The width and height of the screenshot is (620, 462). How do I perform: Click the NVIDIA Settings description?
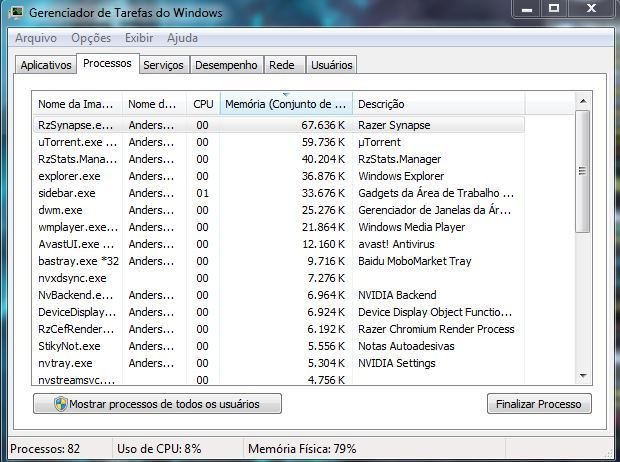point(397,363)
